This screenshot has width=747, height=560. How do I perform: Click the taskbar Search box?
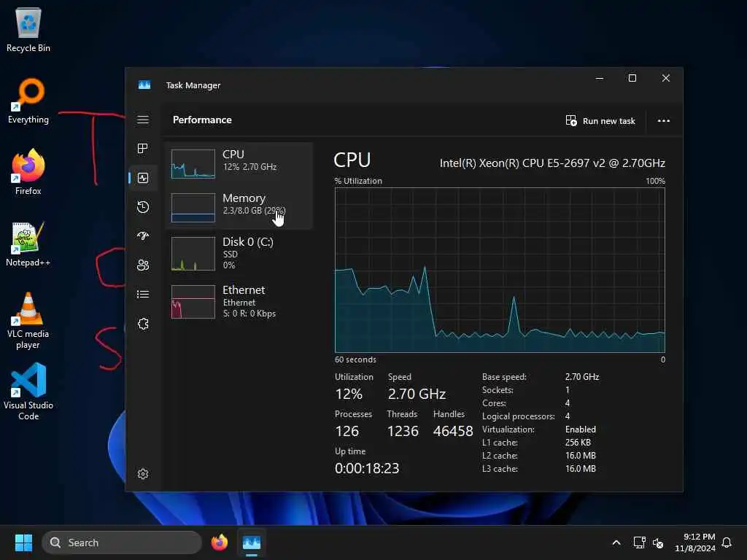coord(122,542)
